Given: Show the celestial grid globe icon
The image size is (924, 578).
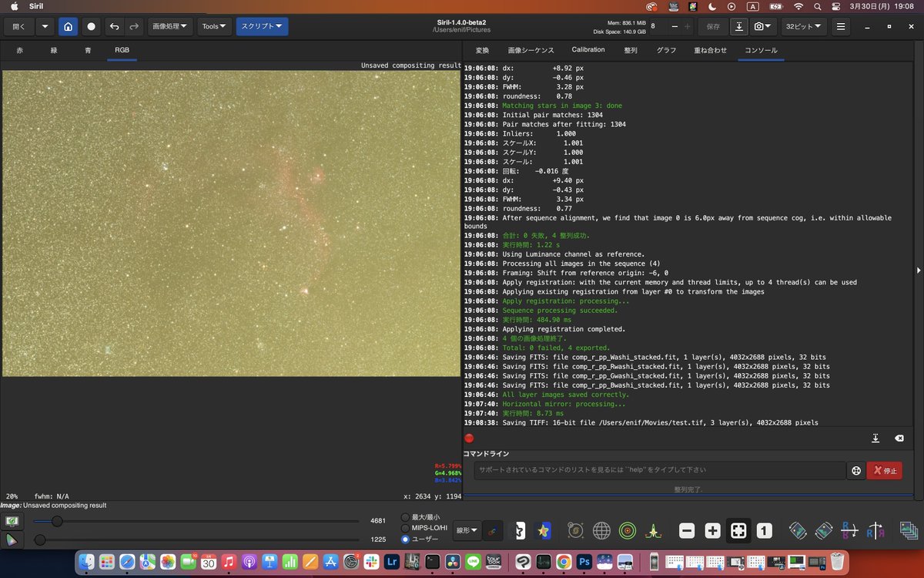Looking at the screenshot, I should [x=601, y=530].
